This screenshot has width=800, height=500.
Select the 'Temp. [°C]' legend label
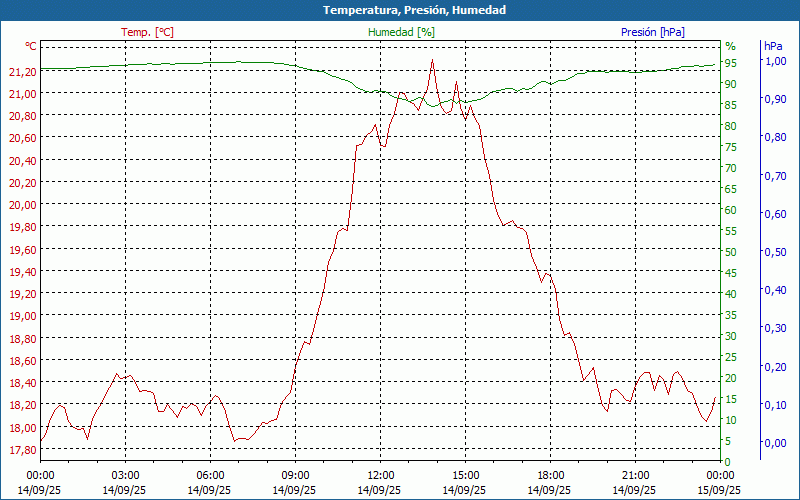147,32
